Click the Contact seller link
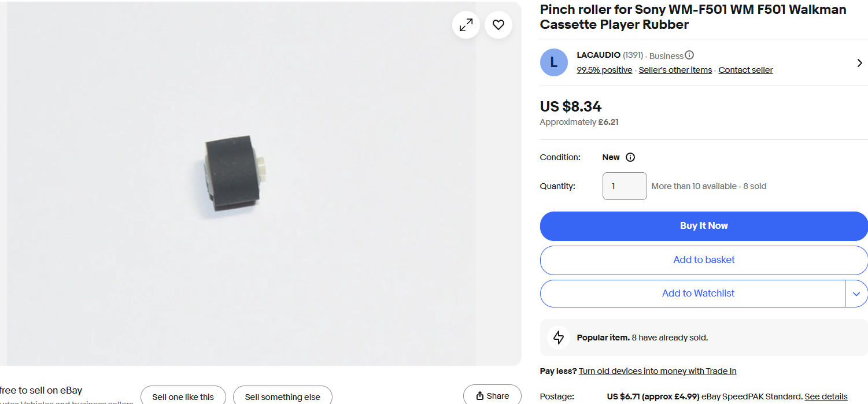Screen dimensions: 868x404 (x=745, y=70)
